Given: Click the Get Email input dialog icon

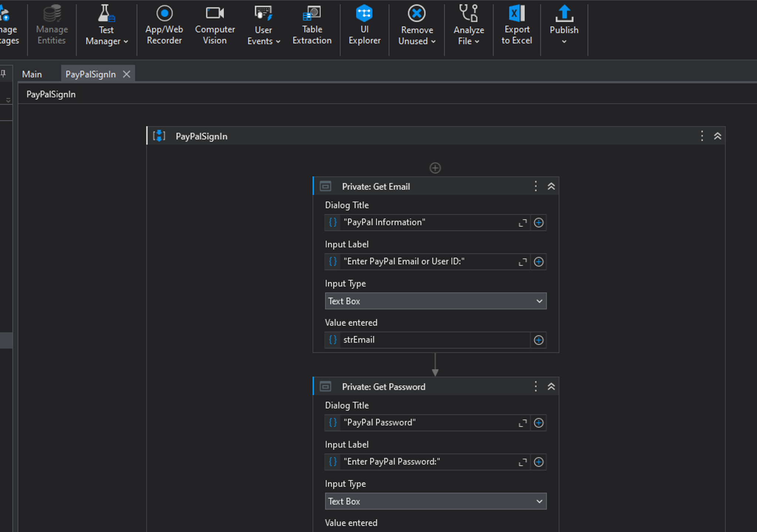Looking at the screenshot, I should (326, 186).
